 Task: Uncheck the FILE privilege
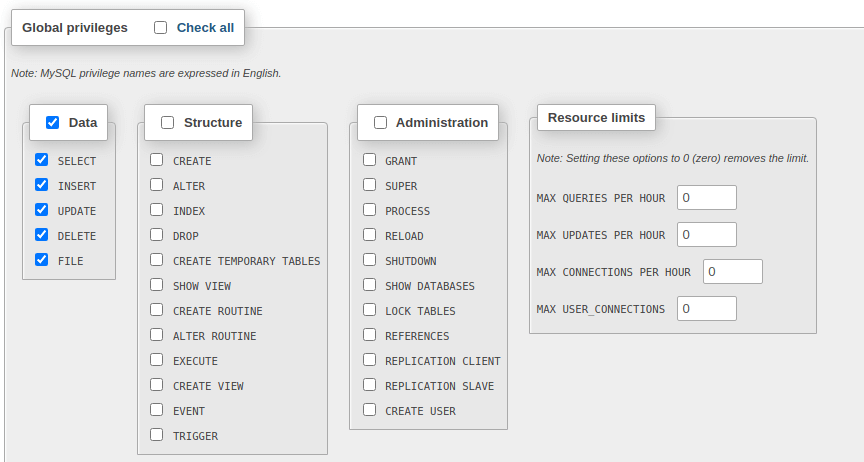pyautogui.click(x=41, y=260)
